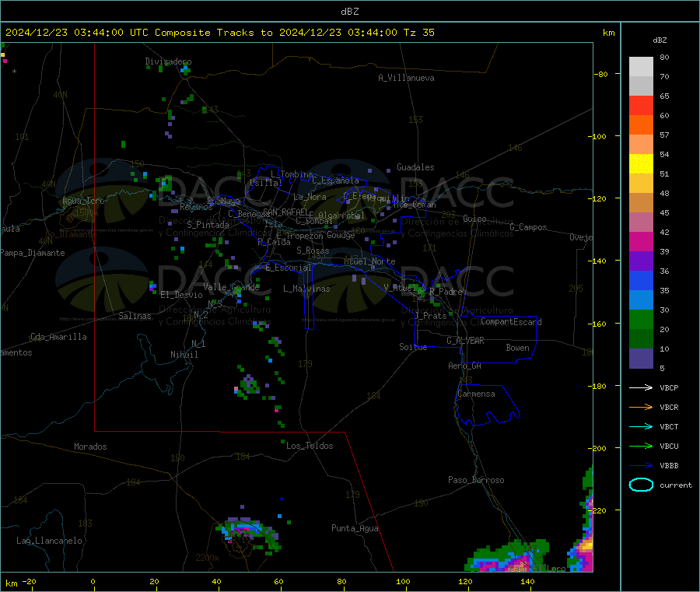Click the Guadales map label
This screenshot has height=592, width=700.
pos(415,167)
